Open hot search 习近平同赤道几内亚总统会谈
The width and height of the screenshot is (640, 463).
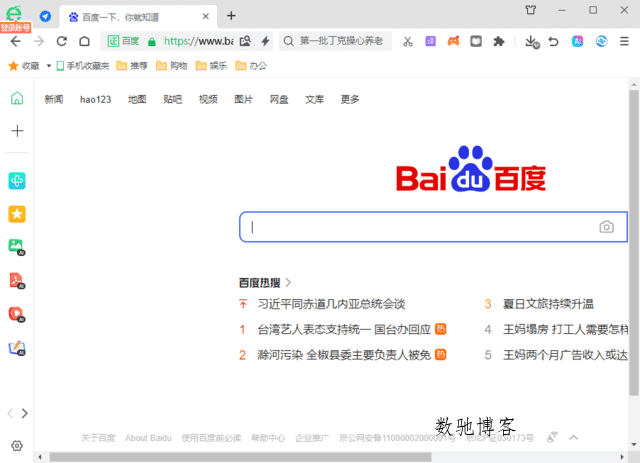[x=331, y=304]
